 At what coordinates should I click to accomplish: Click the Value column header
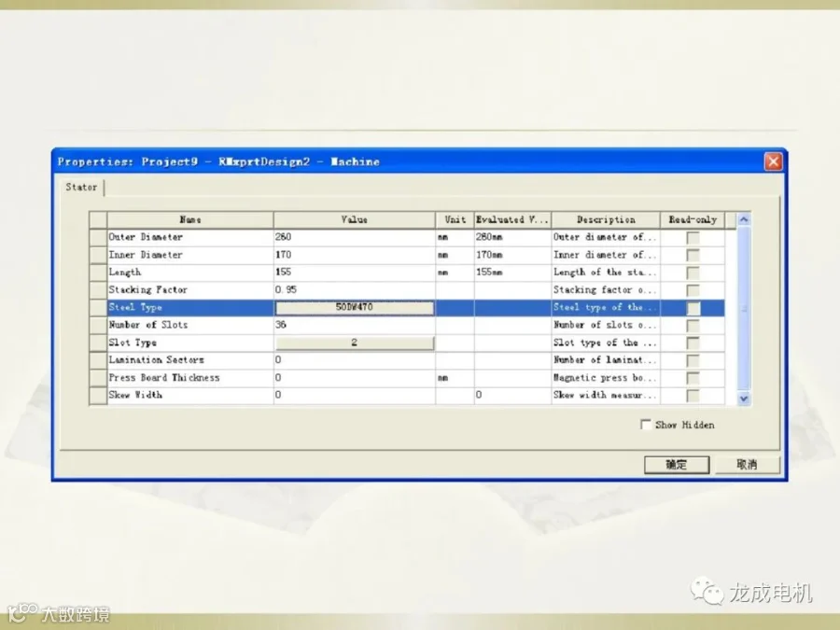tap(354, 219)
